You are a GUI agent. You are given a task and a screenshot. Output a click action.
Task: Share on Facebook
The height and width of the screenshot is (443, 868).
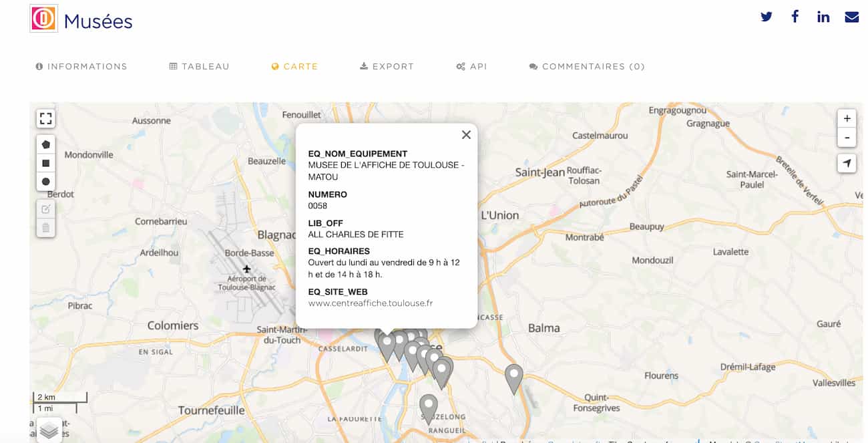(x=795, y=17)
